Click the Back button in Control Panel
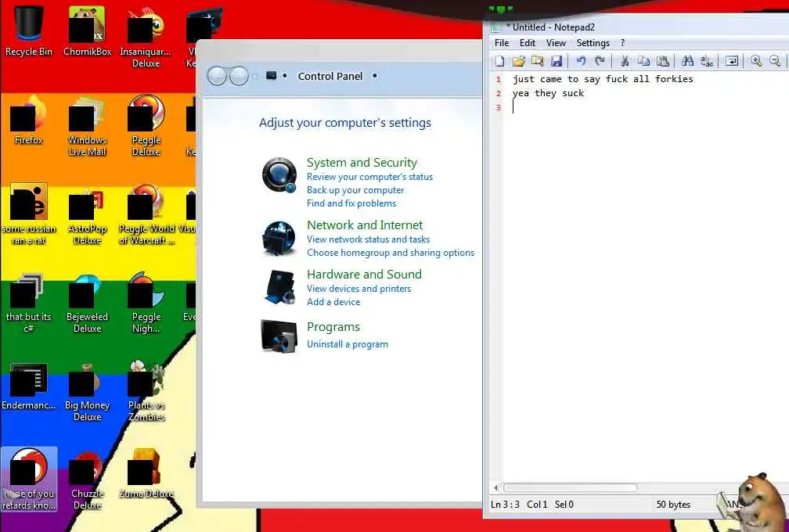This screenshot has height=532, width=789. click(217, 76)
